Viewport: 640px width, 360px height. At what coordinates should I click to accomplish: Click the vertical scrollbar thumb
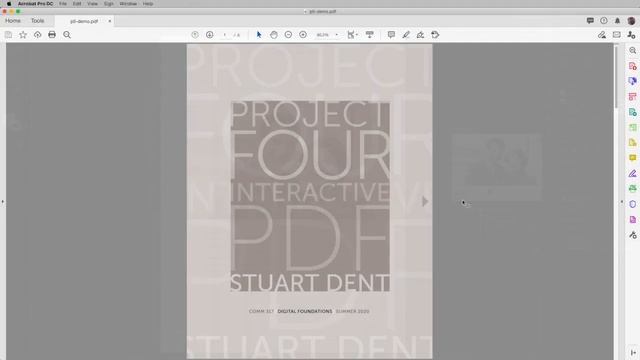[x=616, y=78]
